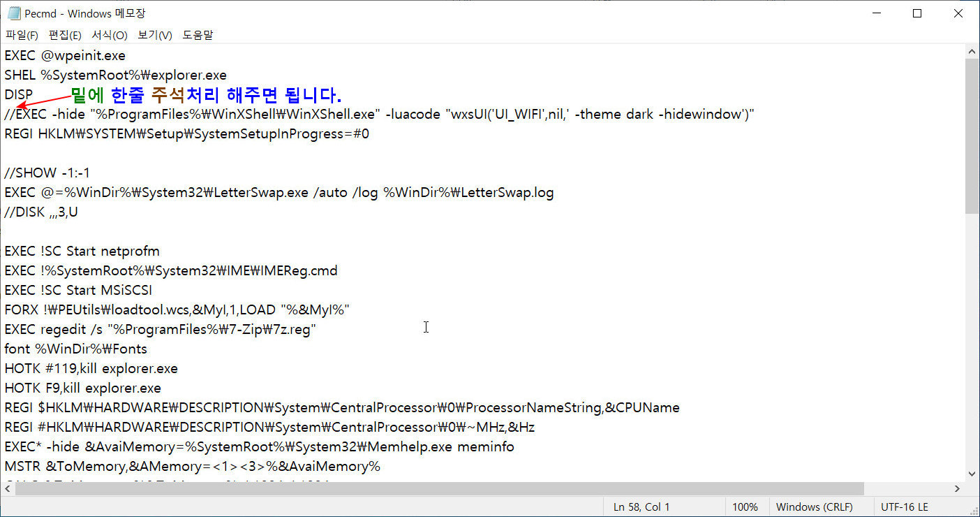Open the 파일(F) menu
Screen dimensions: 980x517
coord(22,35)
